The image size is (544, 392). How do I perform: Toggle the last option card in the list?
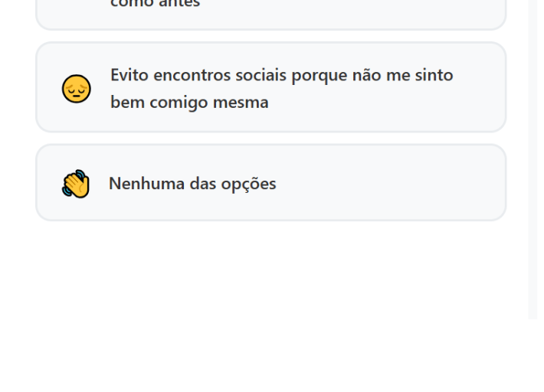pyautogui.click(x=270, y=183)
